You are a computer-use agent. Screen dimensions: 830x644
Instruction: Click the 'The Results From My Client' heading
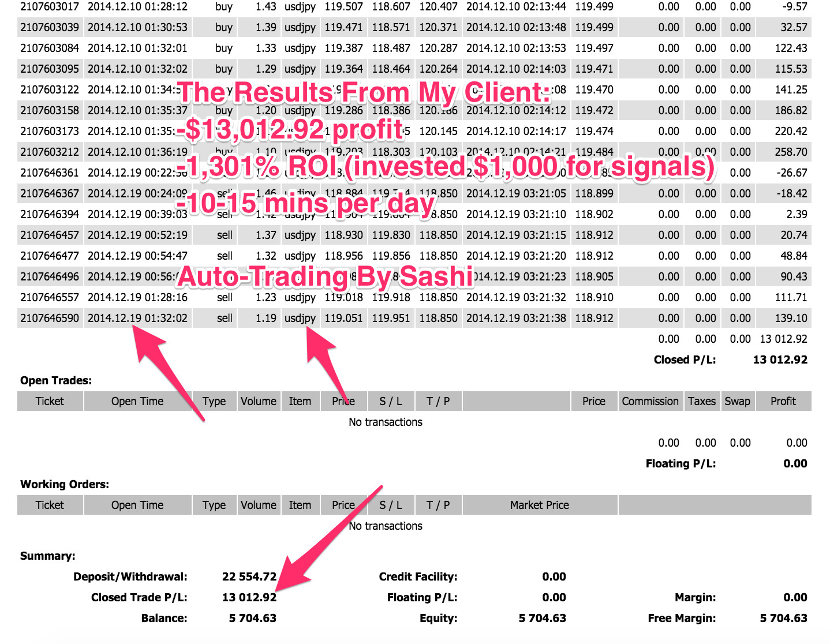tap(364, 92)
